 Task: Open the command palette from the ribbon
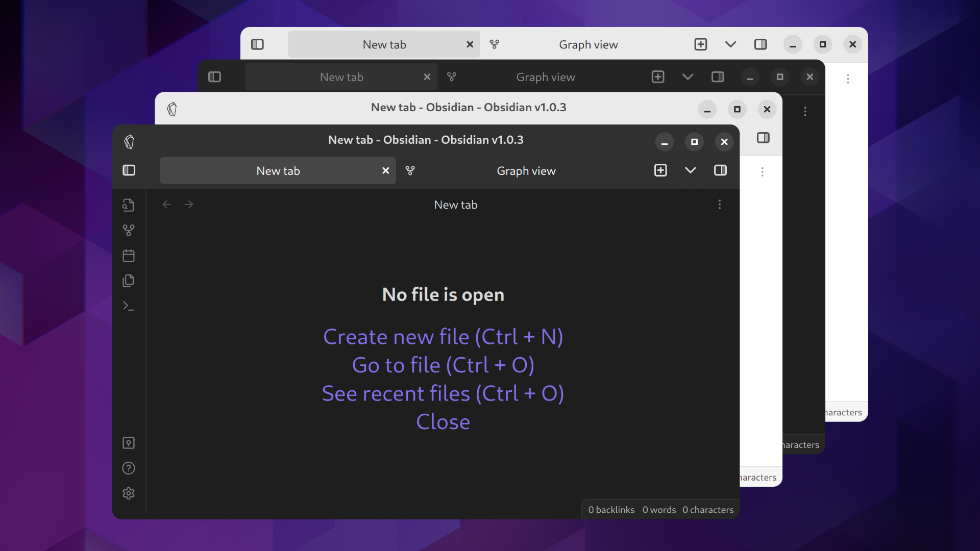click(x=128, y=306)
